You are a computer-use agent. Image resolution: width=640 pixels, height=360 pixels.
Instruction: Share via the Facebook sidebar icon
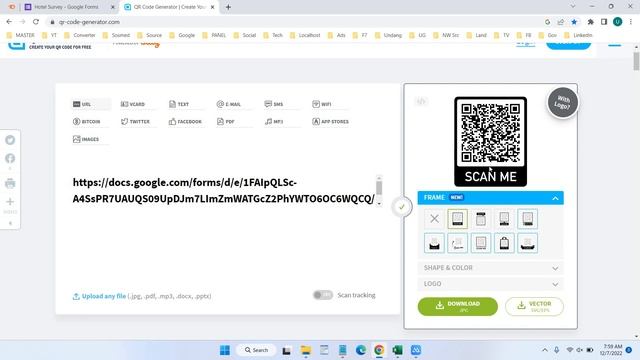10,158
